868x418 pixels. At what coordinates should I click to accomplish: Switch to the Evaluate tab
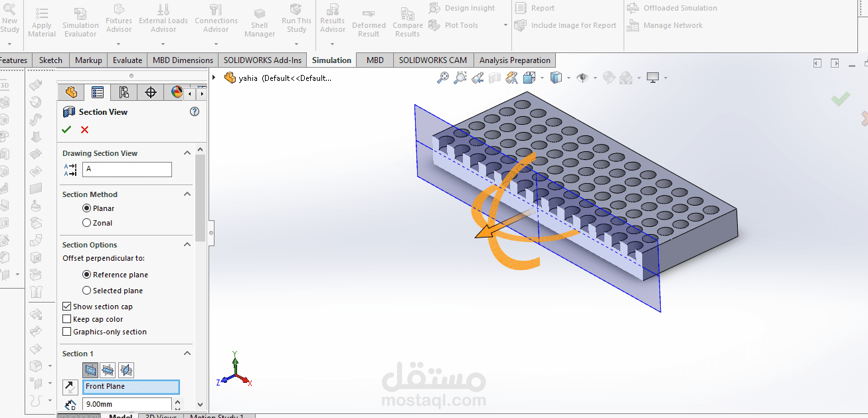pos(128,60)
